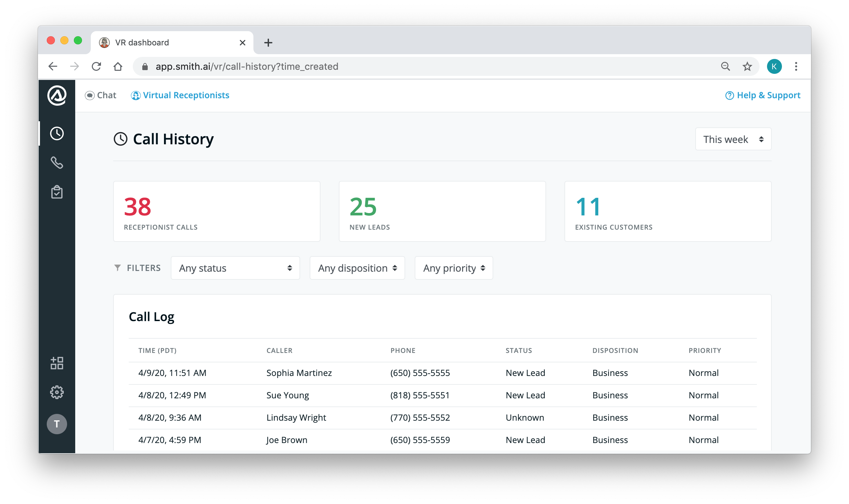Open a new browser tab with plus
The height and width of the screenshot is (504, 849).
coord(268,42)
